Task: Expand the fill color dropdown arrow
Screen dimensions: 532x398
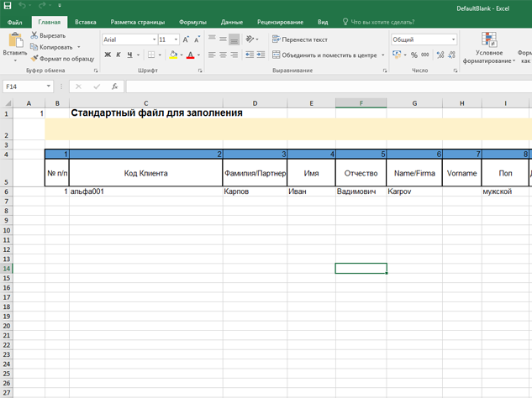Action: 182,55
